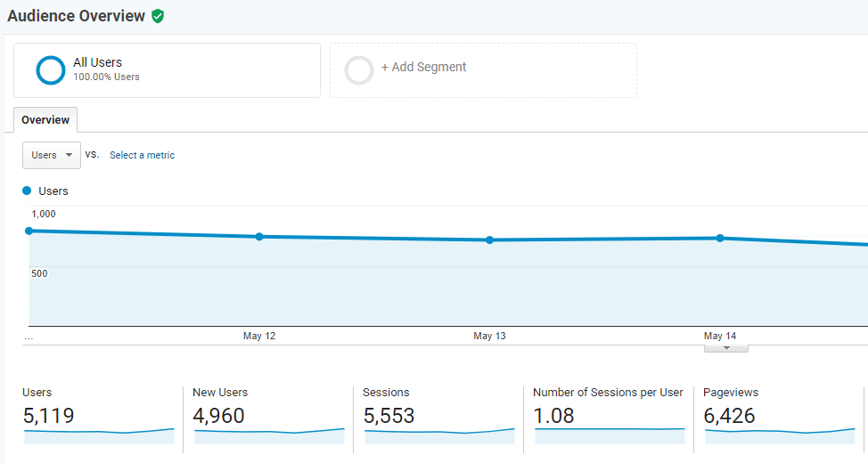Click the green verified shield icon
868x463 pixels.
point(158,16)
